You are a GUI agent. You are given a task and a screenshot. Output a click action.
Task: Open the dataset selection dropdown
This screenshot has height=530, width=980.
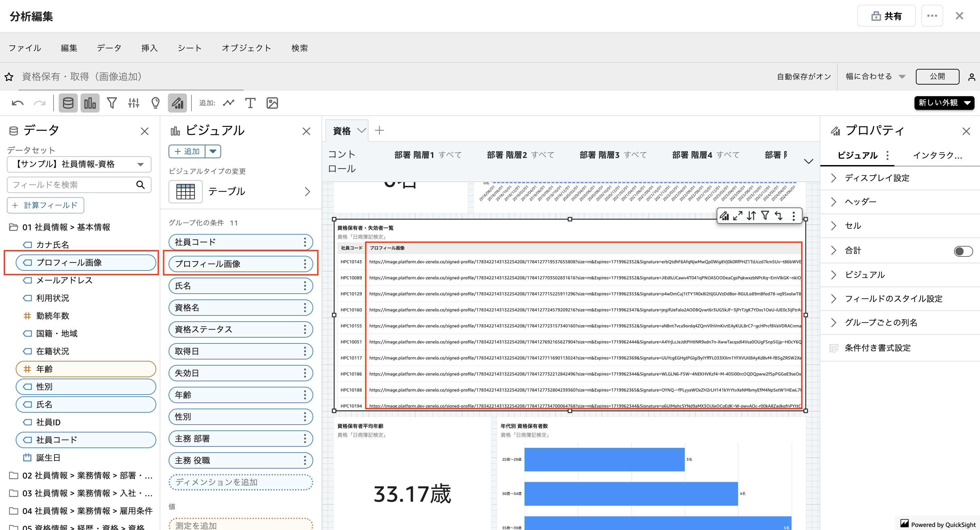79,164
